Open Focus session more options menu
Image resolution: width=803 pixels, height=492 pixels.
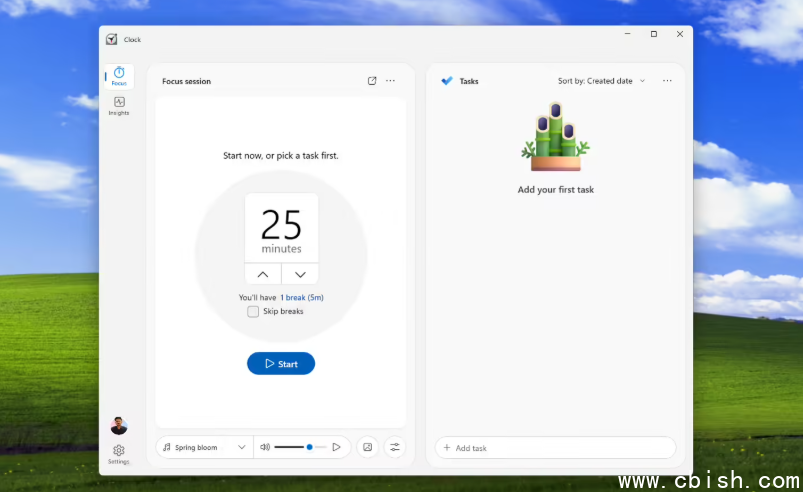point(391,81)
